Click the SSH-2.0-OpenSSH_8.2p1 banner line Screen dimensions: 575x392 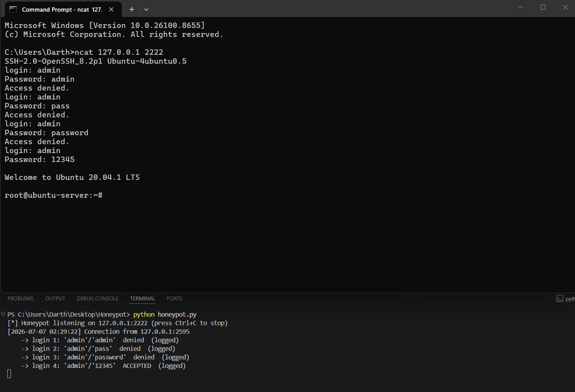click(96, 61)
